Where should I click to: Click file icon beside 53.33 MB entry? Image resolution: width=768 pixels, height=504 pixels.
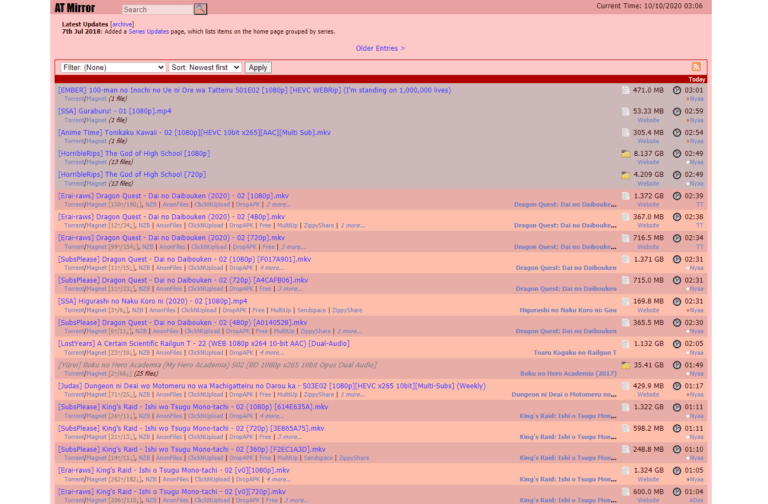coord(626,111)
